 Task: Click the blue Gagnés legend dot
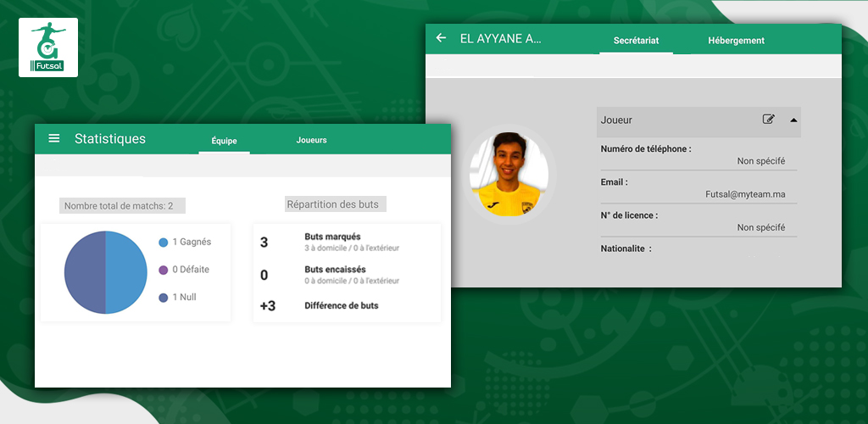point(163,243)
